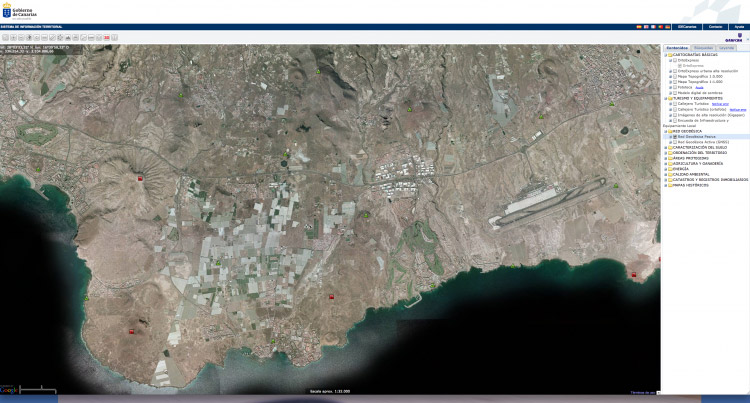Activate the red 3D view toolbar icon

pyautogui.click(x=107, y=37)
